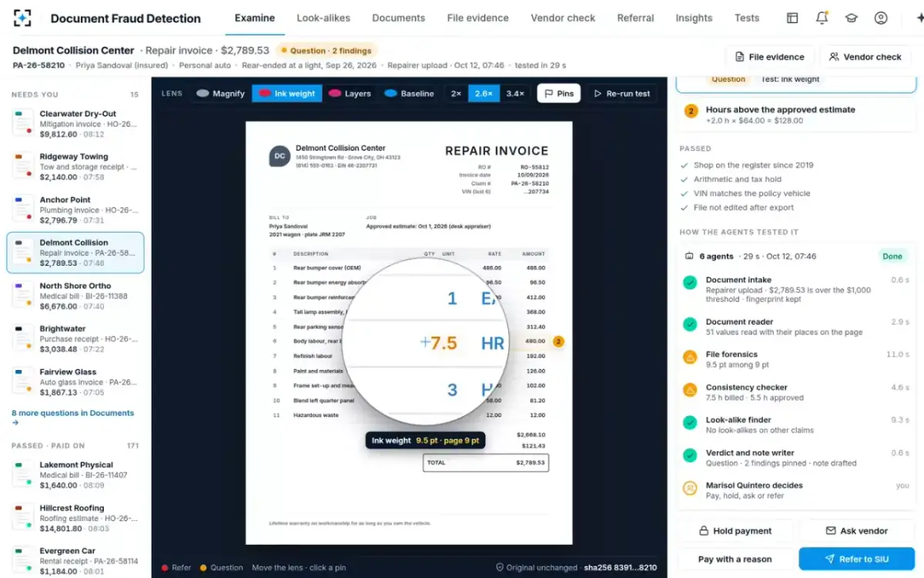Click the Brightwater receipt document icon
Image resolution: width=924 pixels, height=578 pixels.
(22, 338)
